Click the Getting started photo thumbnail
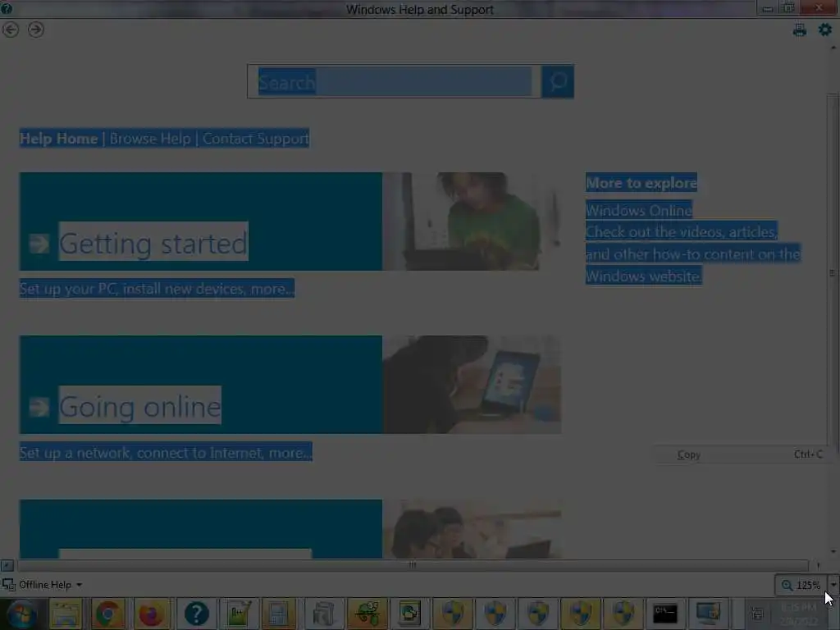The width and height of the screenshot is (840, 630). 472,221
